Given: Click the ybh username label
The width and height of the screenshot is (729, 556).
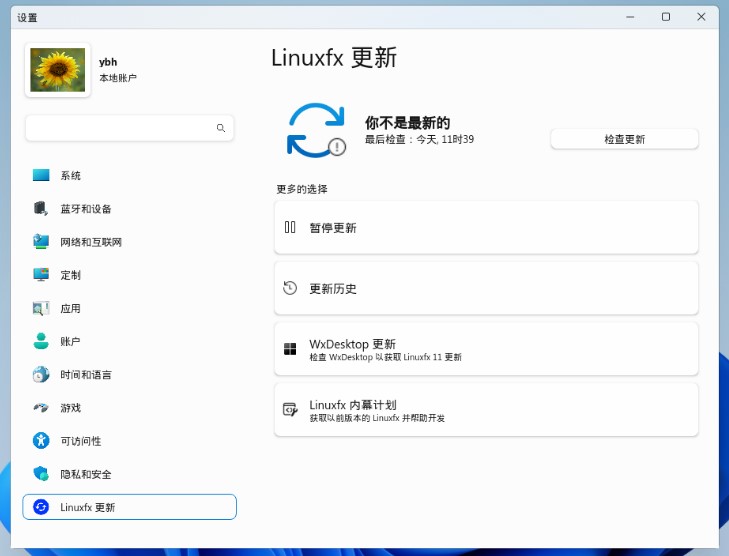Looking at the screenshot, I should [x=108, y=62].
